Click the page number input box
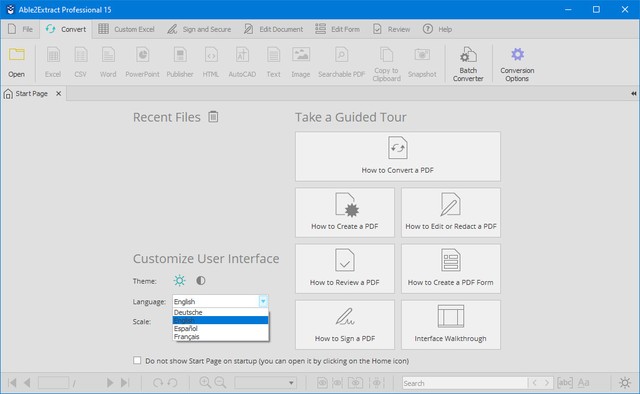Viewport: 640px width, 394px height. tap(53, 383)
